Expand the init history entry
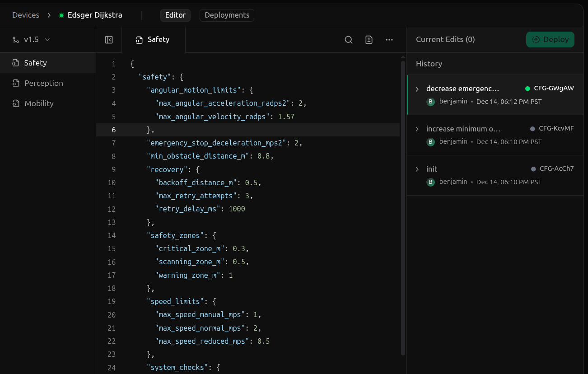Screen dimensions: 588x374 point(417,169)
